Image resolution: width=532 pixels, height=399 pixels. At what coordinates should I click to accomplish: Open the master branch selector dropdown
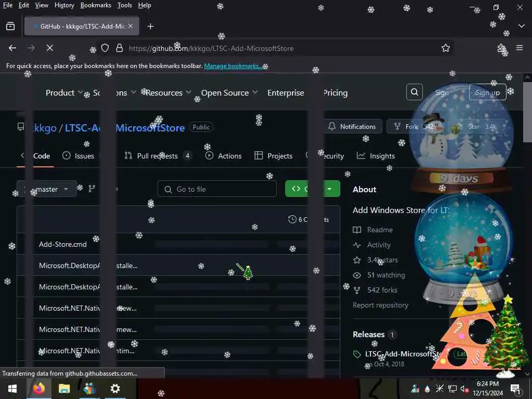(47, 189)
